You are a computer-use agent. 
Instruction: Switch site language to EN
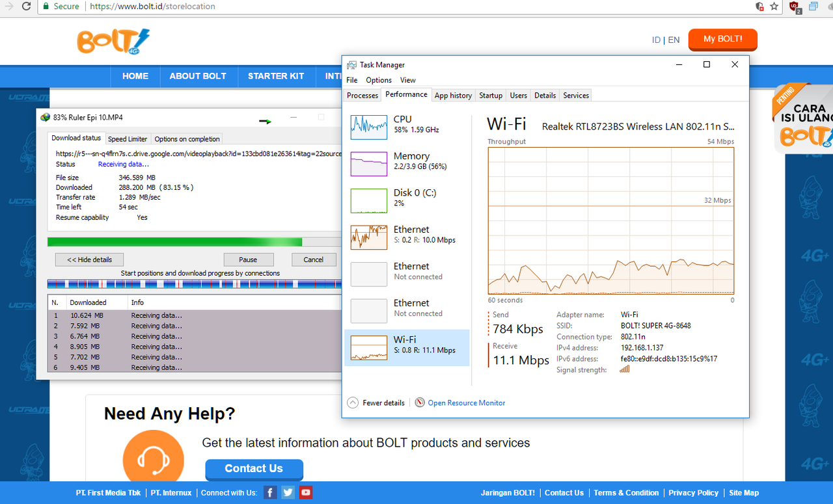[674, 40]
